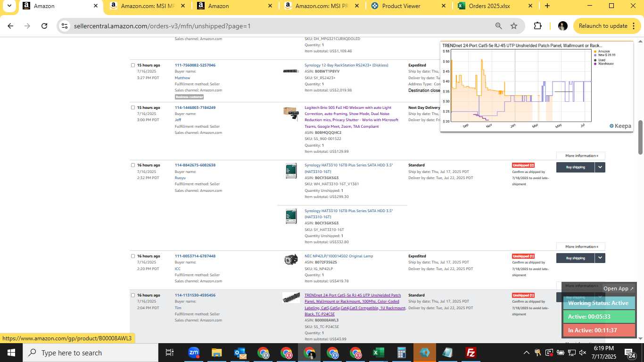644x362 pixels.
Task: Open the Chrome tab search chevron
Action: click(x=9, y=6)
